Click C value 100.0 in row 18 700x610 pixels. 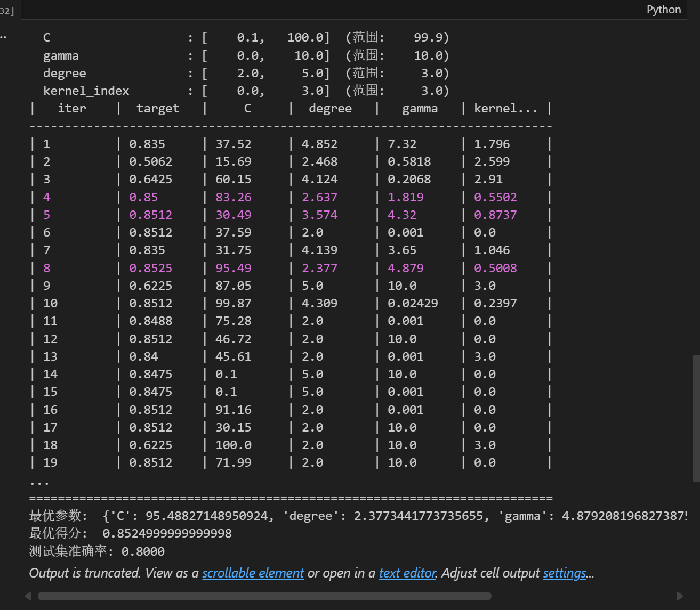(x=234, y=445)
